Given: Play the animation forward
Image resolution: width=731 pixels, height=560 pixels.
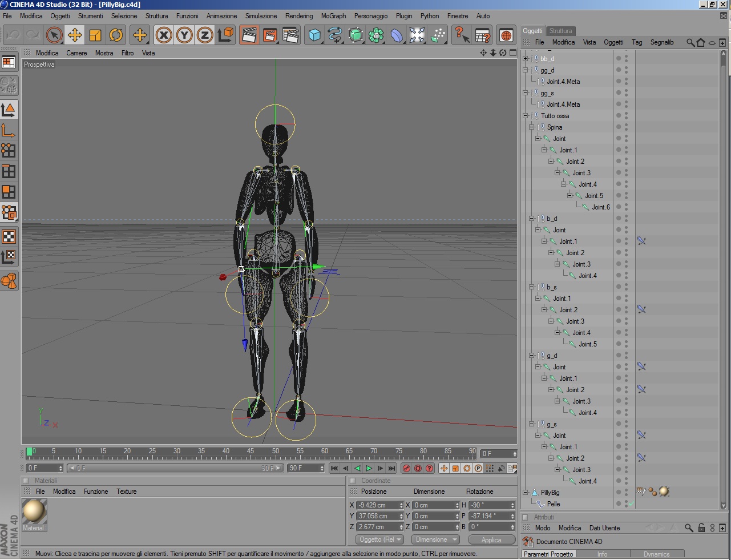Looking at the screenshot, I should coord(369,469).
